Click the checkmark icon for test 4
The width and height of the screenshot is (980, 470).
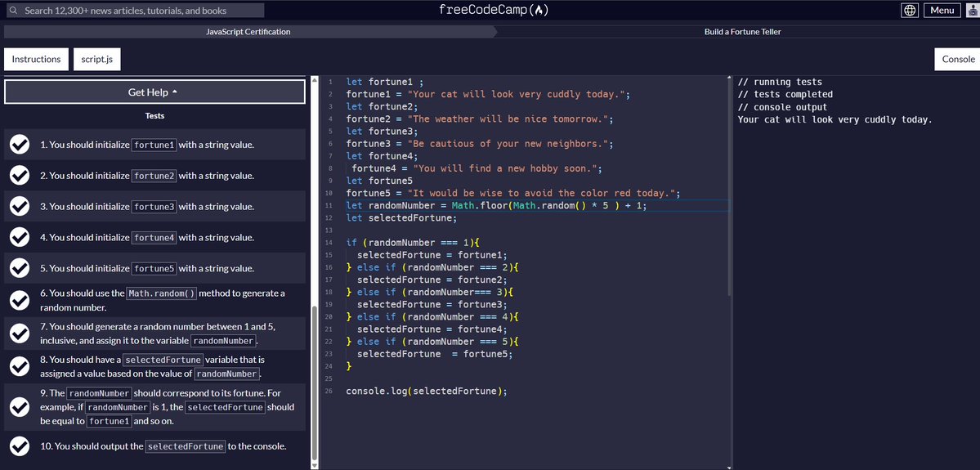click(20, 238)
